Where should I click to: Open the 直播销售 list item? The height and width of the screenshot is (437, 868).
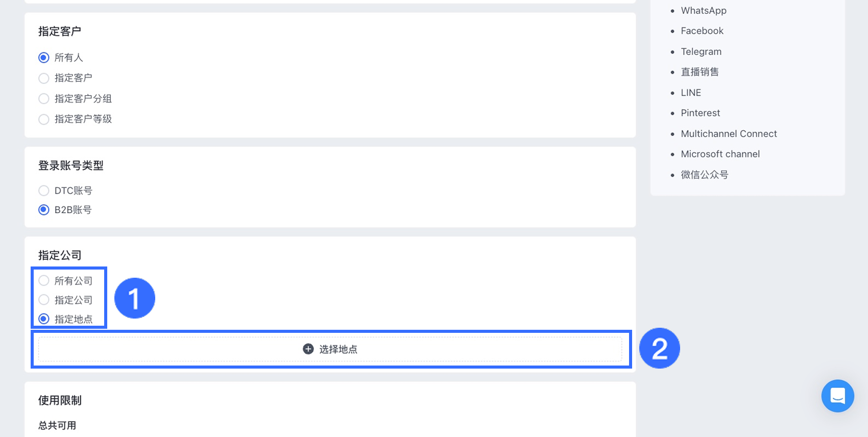[700, 72]
